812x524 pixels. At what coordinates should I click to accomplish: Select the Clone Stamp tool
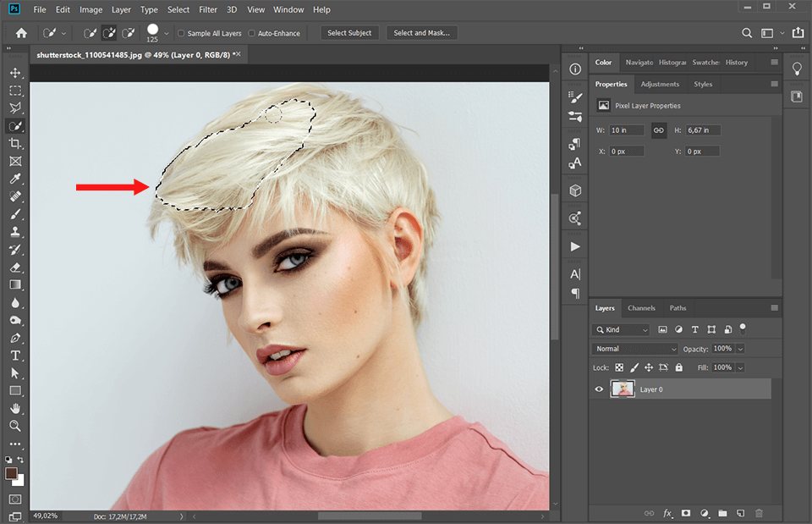15,231
